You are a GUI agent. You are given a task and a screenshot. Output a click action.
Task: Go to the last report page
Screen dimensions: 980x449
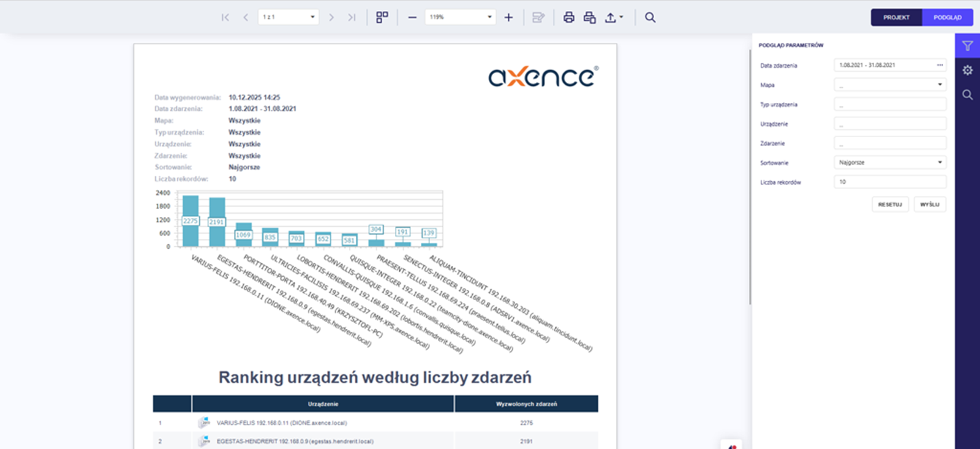pyautogui.click(x=352, y=17)
